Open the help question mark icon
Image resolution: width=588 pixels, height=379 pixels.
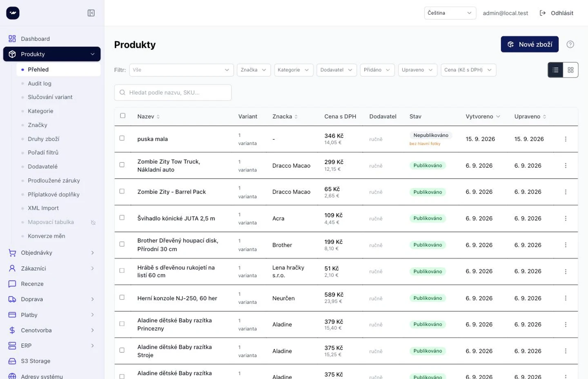click(x=570, y=45)
